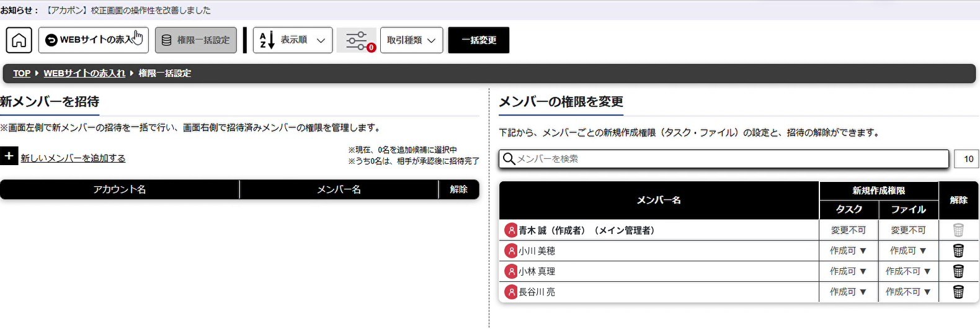
Task: Click avatar icon of 小川 美穂
Action: pyautogui.click(x=511, y=251)
